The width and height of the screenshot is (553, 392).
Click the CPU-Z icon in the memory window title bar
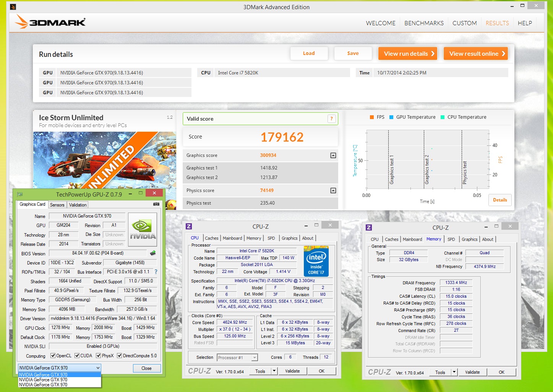click(369, 227)
